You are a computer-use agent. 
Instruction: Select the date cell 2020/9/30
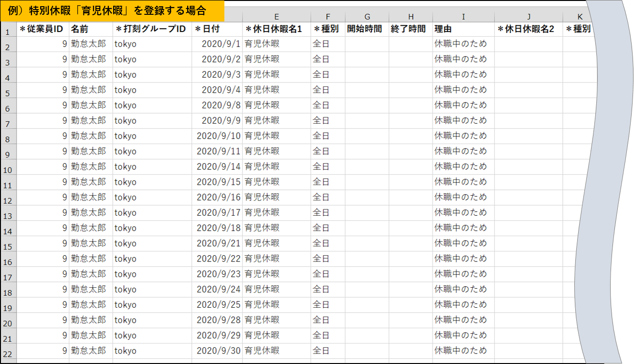(217, 351)
